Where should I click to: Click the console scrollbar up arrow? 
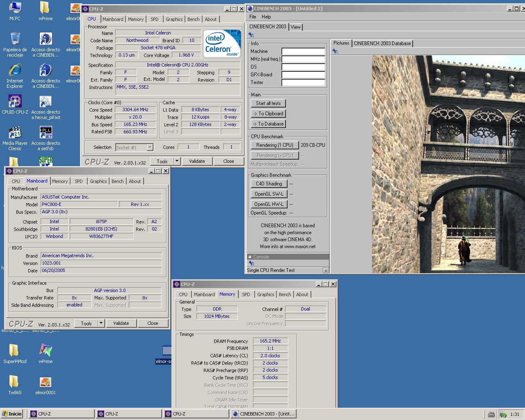(x=326, y=270)
